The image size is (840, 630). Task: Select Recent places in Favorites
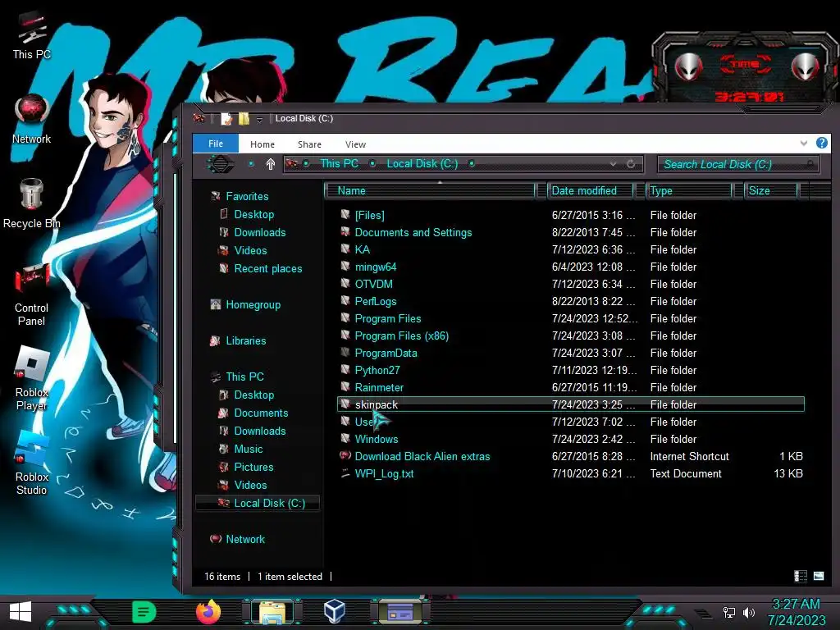click(x=268, y=269)
